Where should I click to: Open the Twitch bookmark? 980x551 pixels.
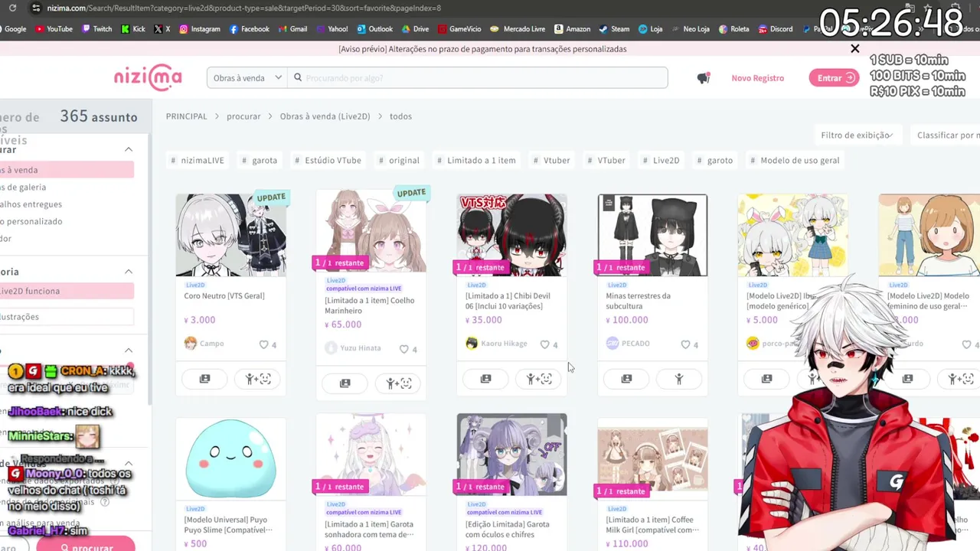tap(96, 29)
